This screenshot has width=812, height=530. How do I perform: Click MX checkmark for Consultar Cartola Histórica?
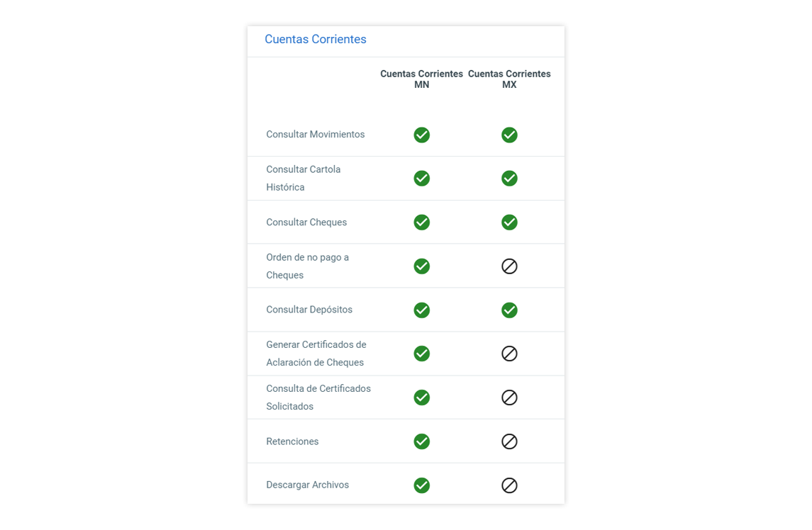click(x=509, y=179)
